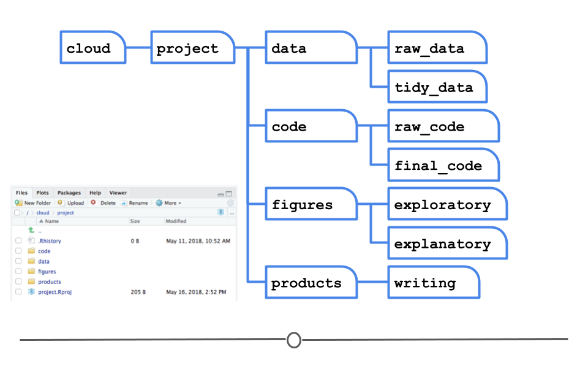Tick the checkbox for the code folder

[x=18, y=251]
